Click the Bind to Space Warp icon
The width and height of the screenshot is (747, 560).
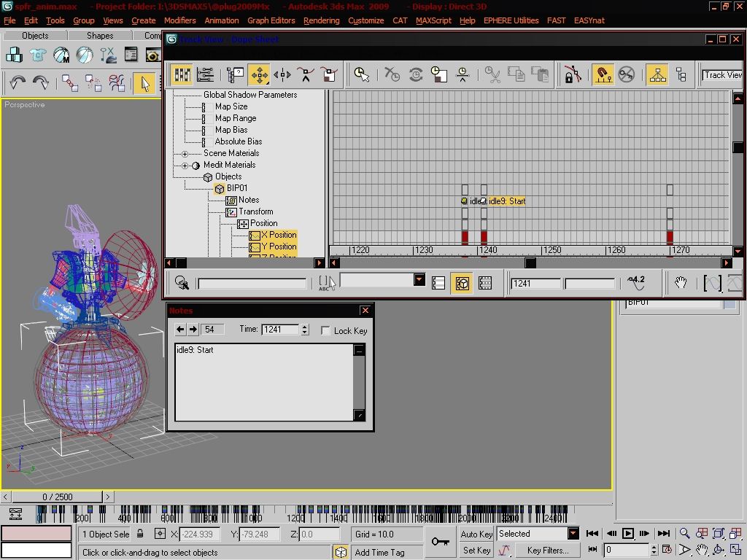click(116, 83)
